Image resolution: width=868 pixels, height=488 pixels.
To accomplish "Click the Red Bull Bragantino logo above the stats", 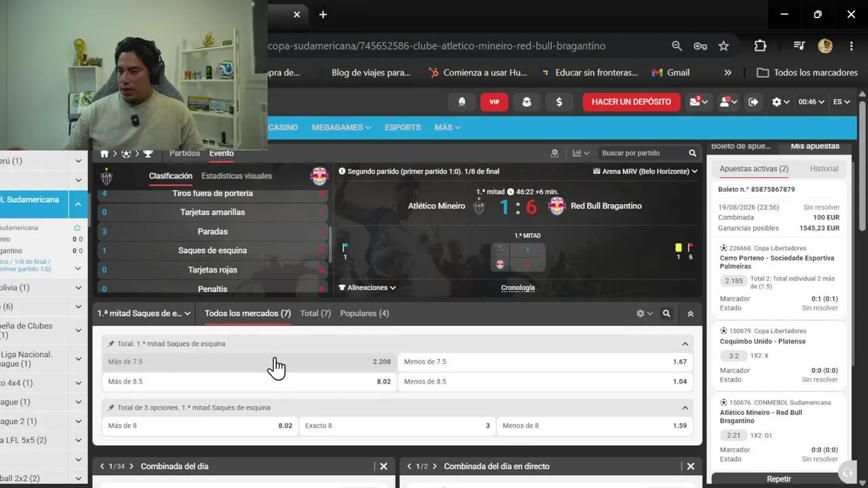I will 319,176.
